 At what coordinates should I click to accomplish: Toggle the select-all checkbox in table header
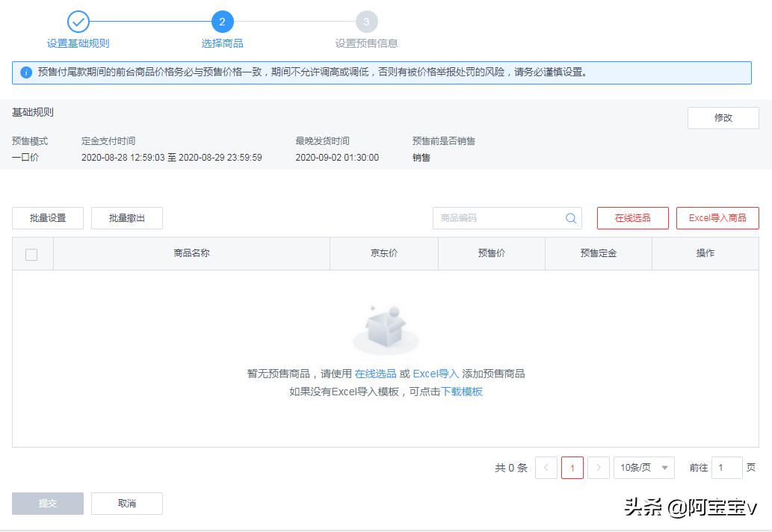(x=31, y=254)
